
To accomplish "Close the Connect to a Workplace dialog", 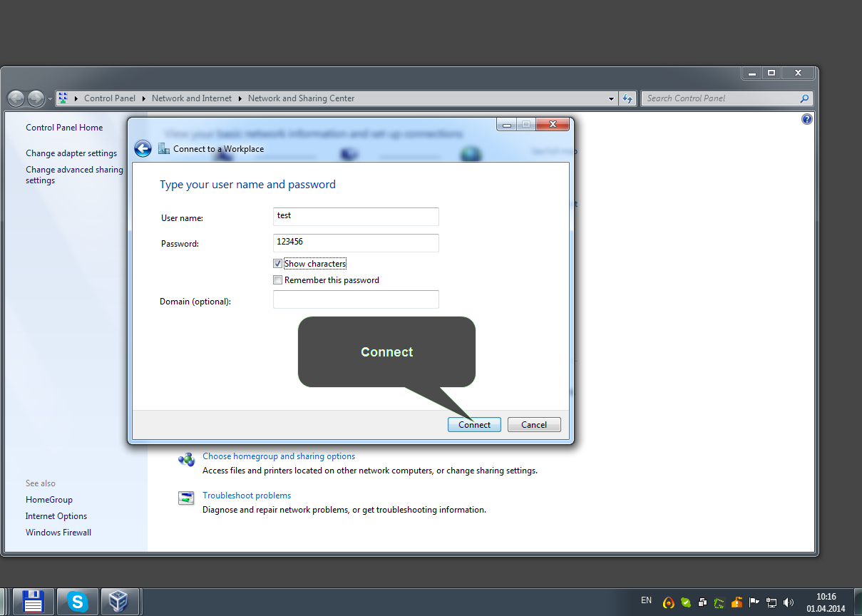I will pos(553,125).
